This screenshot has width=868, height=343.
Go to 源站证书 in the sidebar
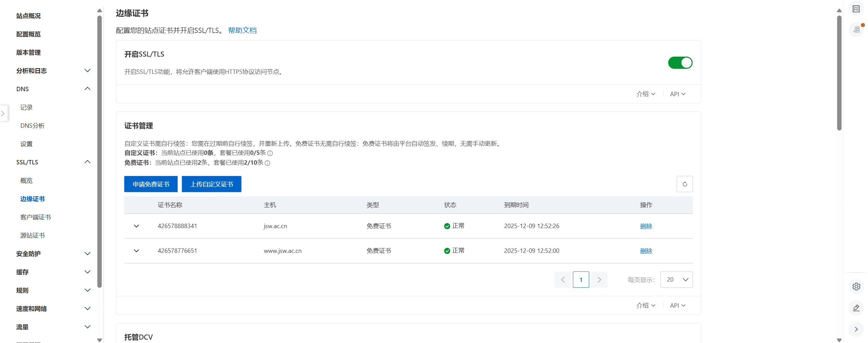click(33, 236)
